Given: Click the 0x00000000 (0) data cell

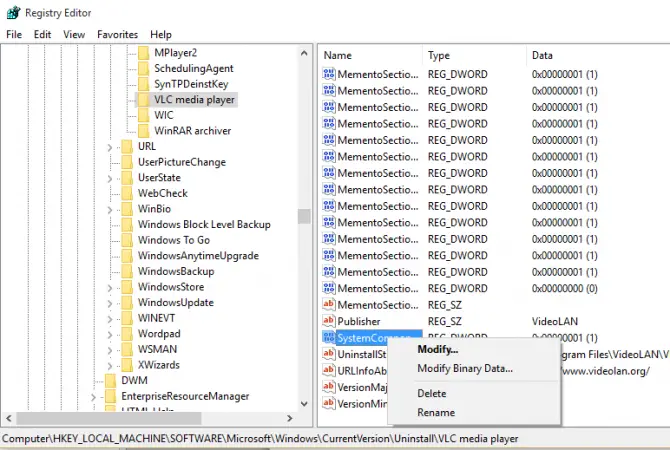Looking at the screenshot, I should (x=564, y=288).
